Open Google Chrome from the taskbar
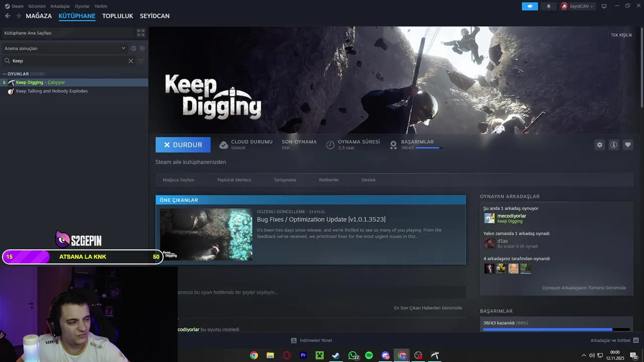644x362 pixels. (254, 355)
